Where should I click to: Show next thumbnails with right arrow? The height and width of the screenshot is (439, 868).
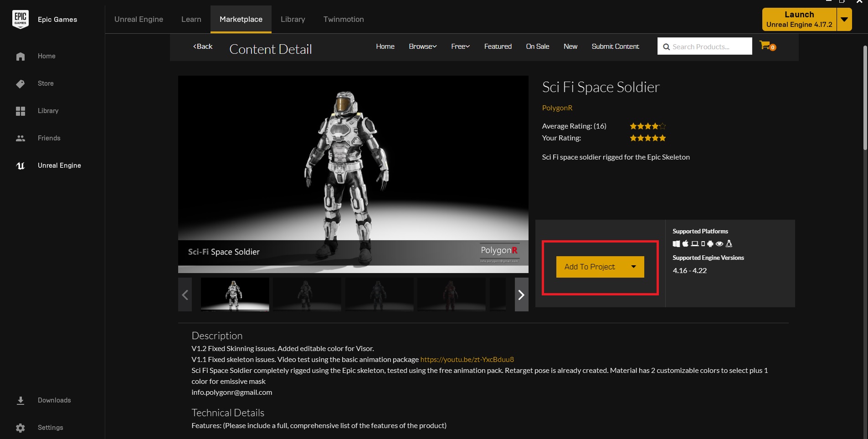521,295
